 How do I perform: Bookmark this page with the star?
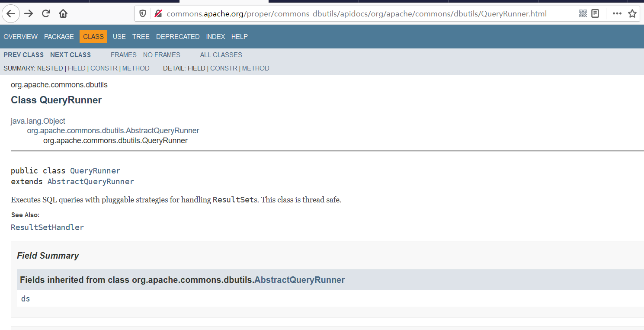632,13
